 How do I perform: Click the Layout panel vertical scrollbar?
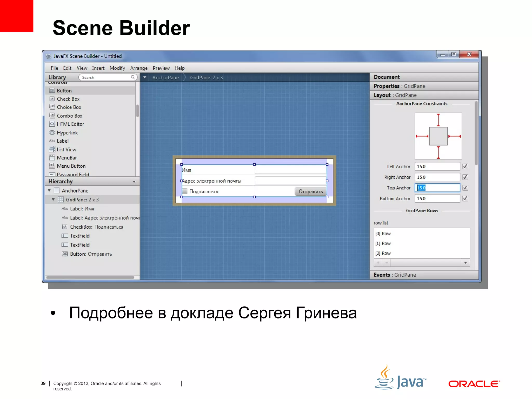coord(476,133)
